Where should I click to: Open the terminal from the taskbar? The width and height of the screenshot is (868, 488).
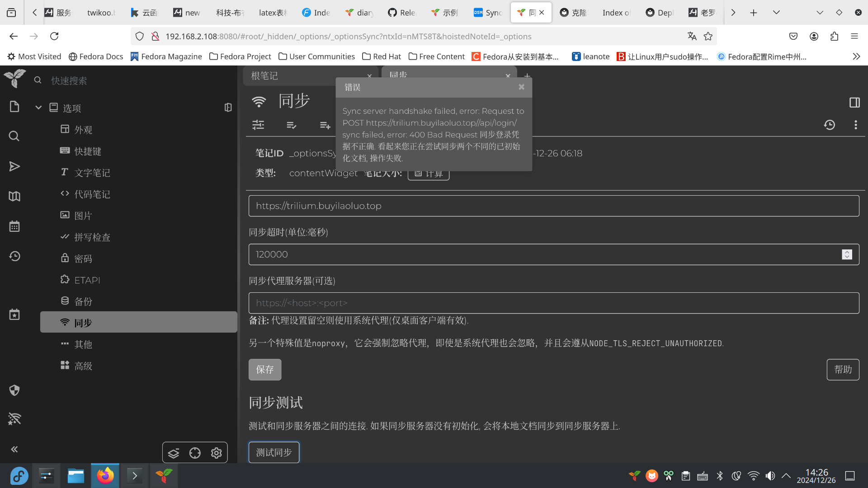click(135, 476)
